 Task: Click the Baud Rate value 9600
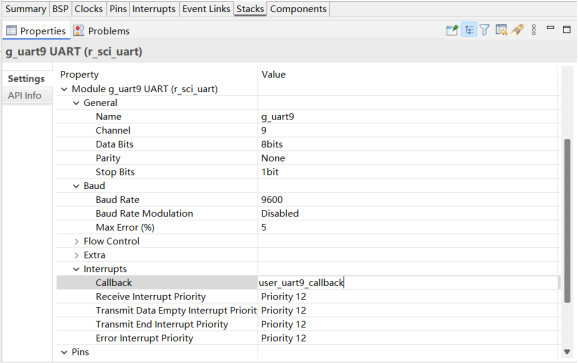tap(272, 200)
